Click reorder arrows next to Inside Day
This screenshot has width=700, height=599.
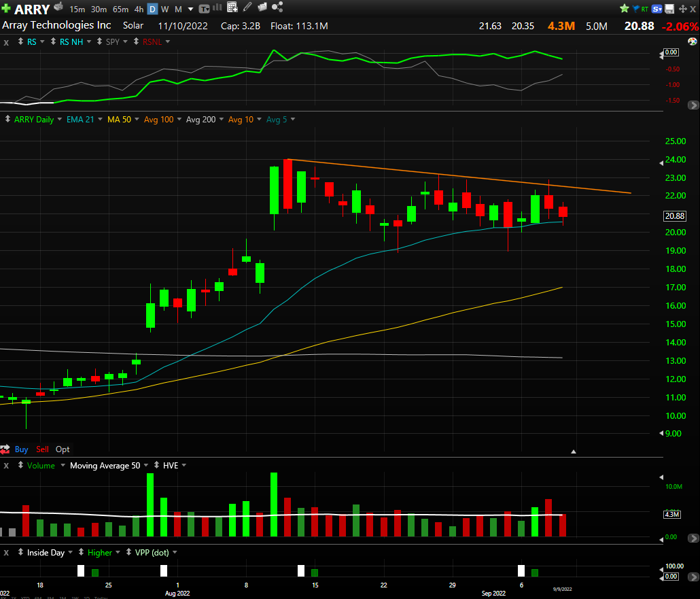(20, 552)
